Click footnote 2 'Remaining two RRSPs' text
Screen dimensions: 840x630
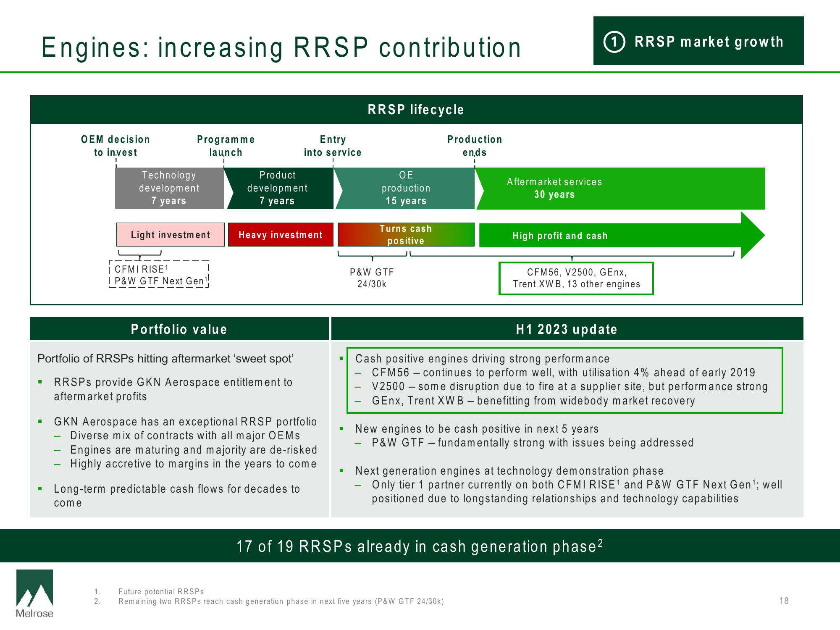click(281, 601)
